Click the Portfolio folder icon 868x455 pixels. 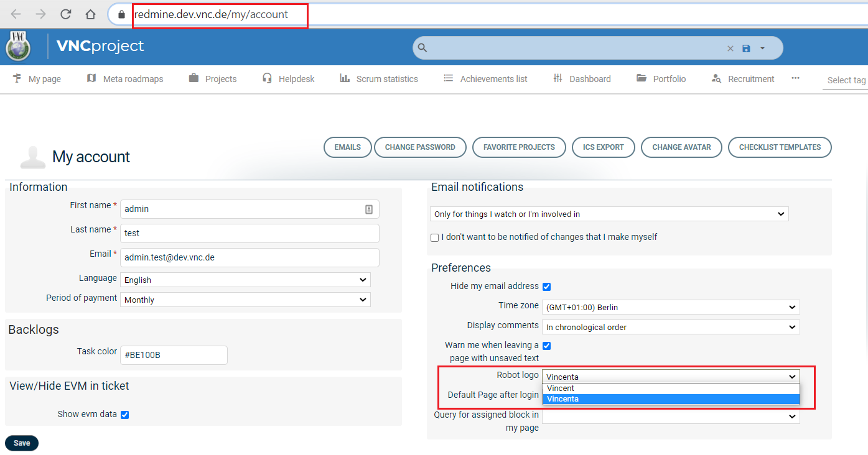point(642,78)
